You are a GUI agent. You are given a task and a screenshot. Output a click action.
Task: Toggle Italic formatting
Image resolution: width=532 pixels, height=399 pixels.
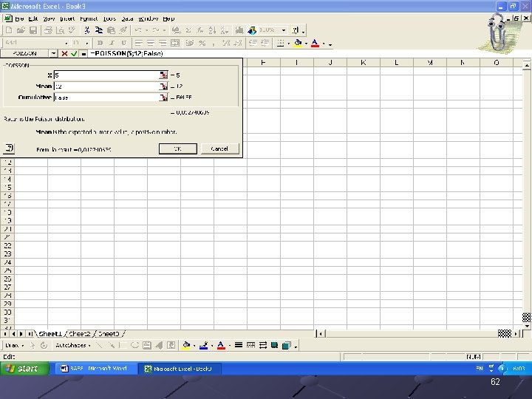[112, 43]
